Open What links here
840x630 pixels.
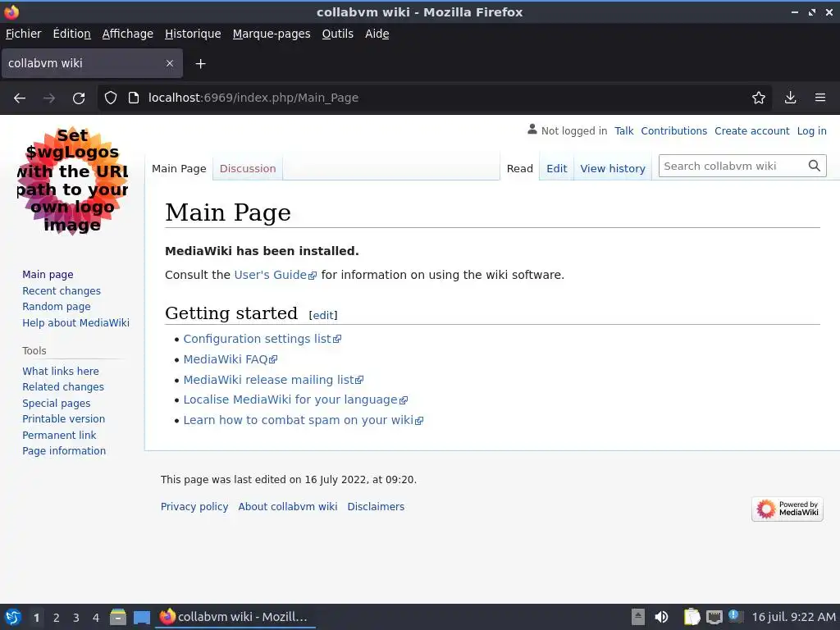61,371
